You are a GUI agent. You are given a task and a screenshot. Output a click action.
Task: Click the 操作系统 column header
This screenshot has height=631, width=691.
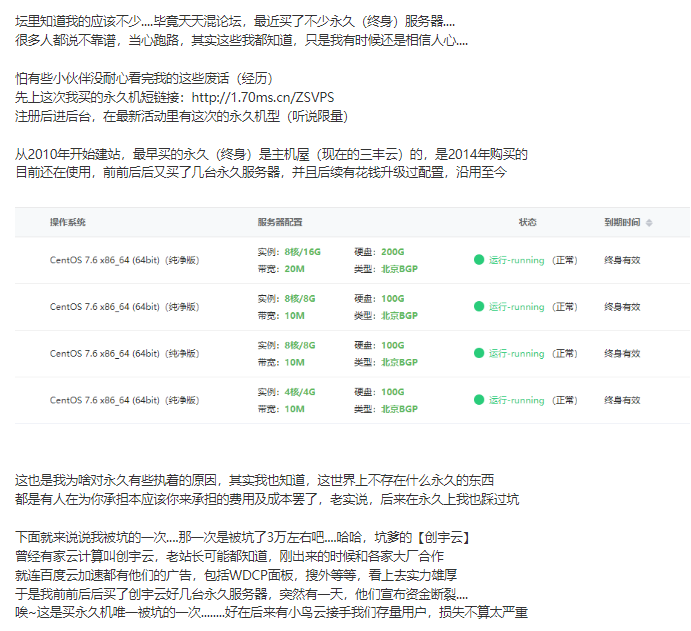[68, 222]
